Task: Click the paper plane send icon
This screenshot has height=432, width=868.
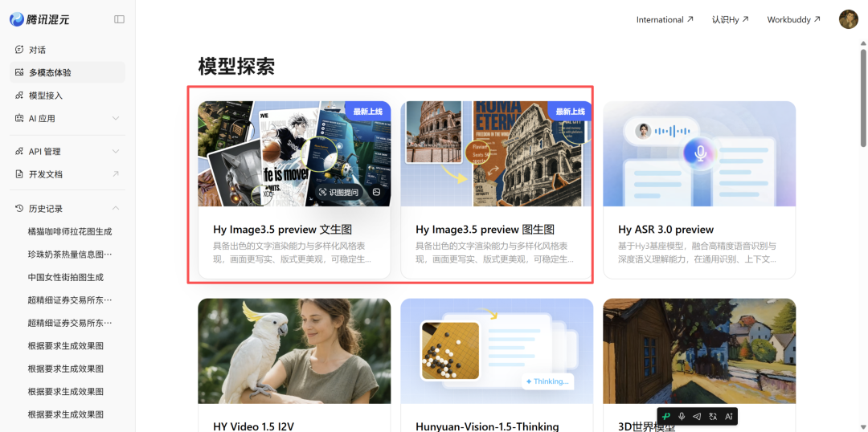Action: [698, 416]
